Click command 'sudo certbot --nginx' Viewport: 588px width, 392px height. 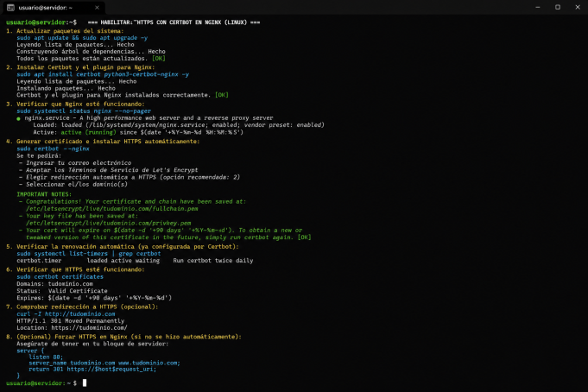[x=53, y=149]
